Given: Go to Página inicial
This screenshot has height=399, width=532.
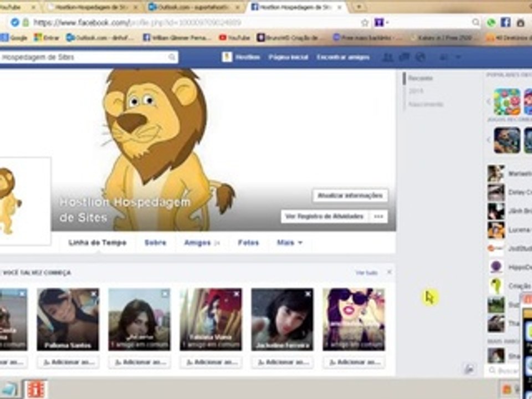Looking at the screenshot, I should [x=288, y=57].
